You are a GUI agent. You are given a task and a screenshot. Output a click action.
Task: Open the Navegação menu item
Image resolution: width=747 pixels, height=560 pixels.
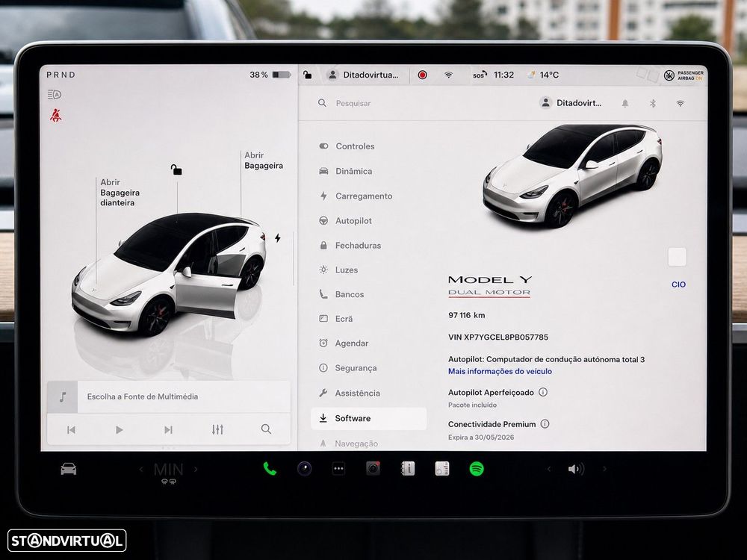pos(348,444)
